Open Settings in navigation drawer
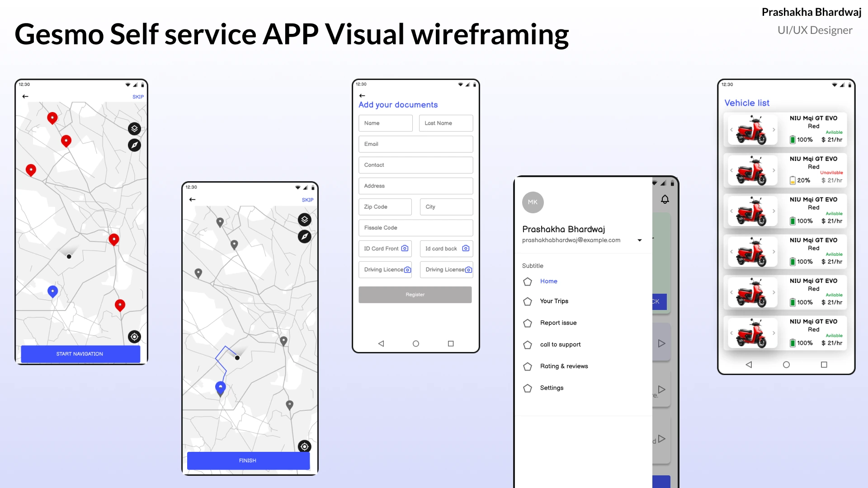This screenshot has width=868, height=488. pyautogui.click(x=552, y=388)
